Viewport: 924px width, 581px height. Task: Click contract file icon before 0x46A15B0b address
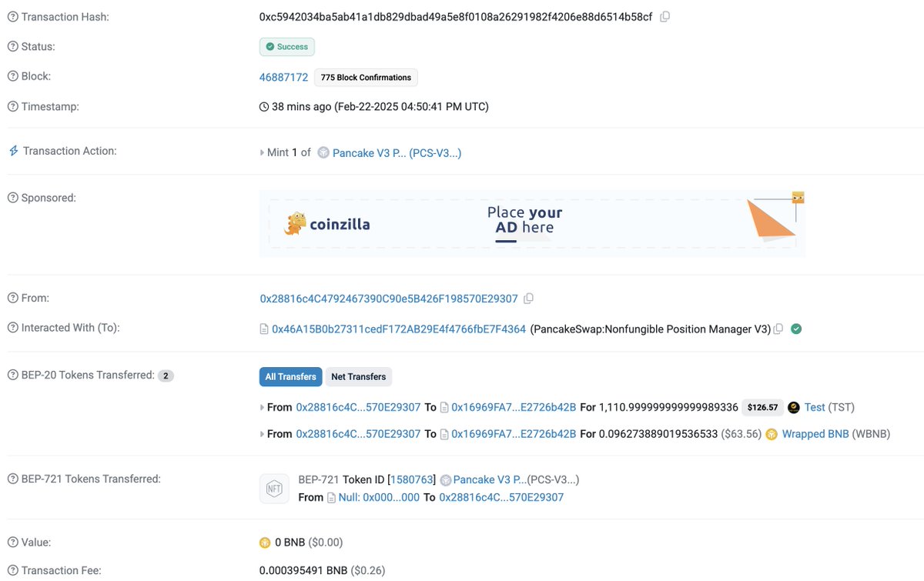[264, 329]
